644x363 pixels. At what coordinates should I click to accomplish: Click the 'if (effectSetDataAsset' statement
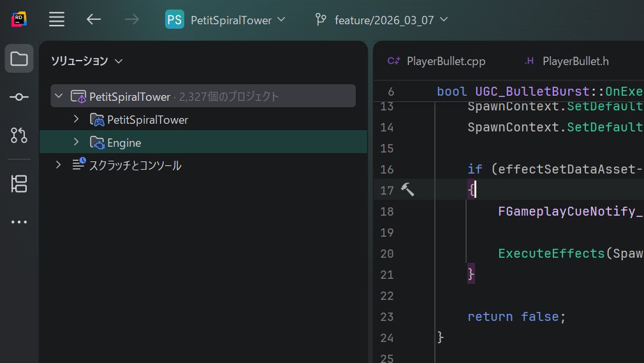[555, 169]
